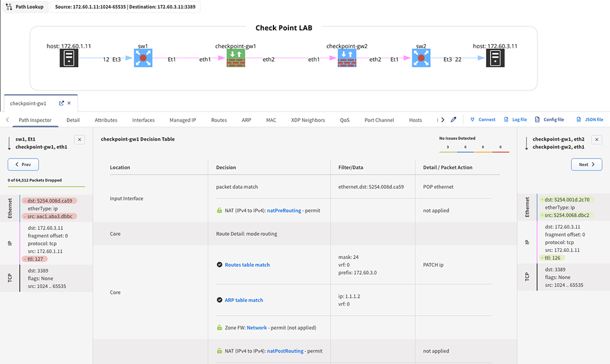This screenshot has height=364, width=610.
Task: Open the Config file button
Action: [x=549, y=120]
